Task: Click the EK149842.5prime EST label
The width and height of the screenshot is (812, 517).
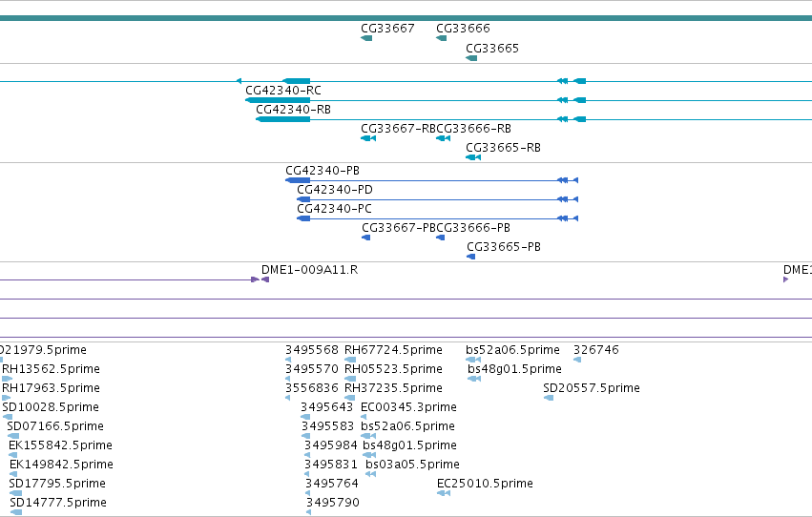Action: point(61,465)
